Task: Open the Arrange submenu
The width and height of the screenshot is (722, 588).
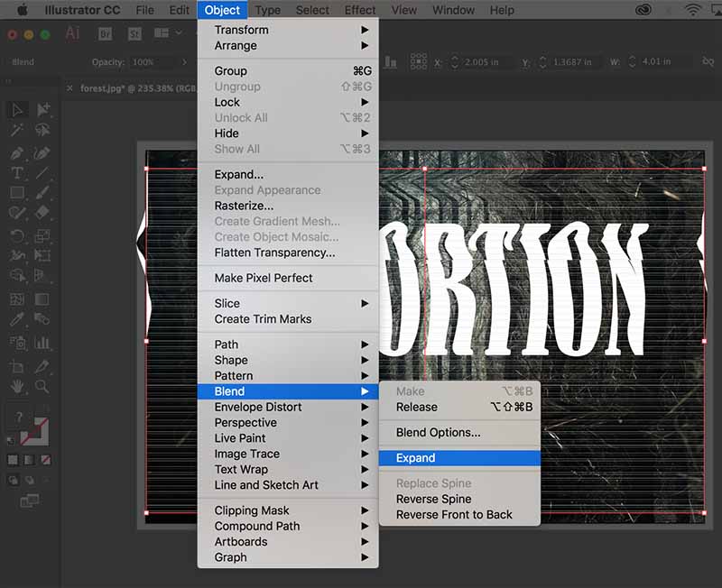Action: pos(288,46)
